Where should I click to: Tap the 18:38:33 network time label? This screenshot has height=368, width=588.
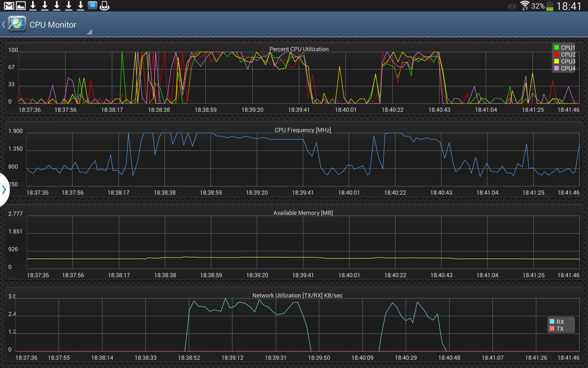[146, 357]
